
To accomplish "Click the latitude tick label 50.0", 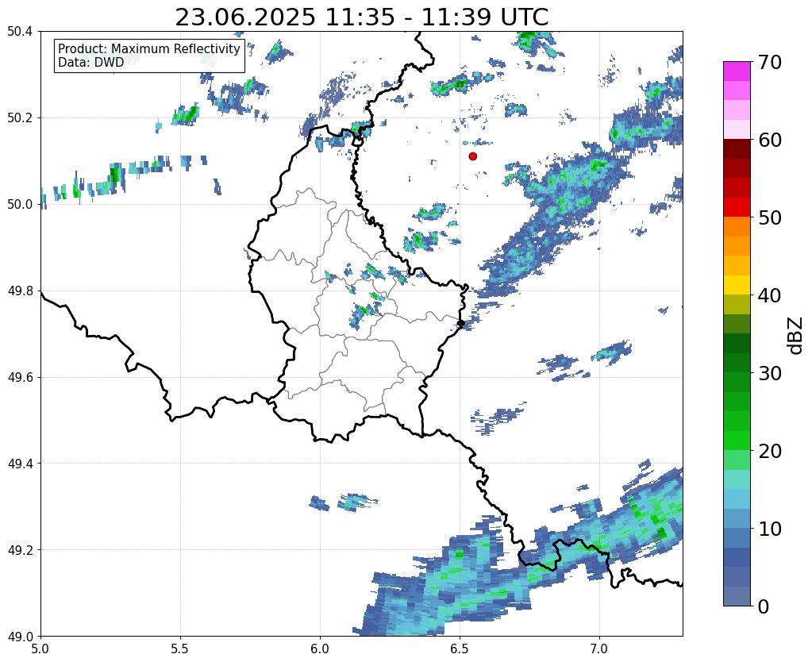I will pyautogui.click(x=20, y=205).
